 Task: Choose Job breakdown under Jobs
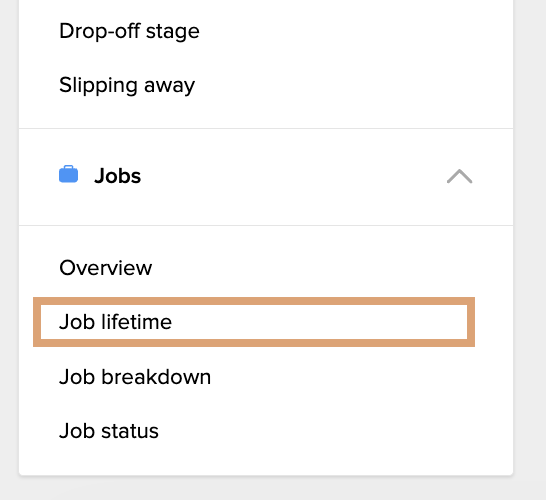point(135,377)
